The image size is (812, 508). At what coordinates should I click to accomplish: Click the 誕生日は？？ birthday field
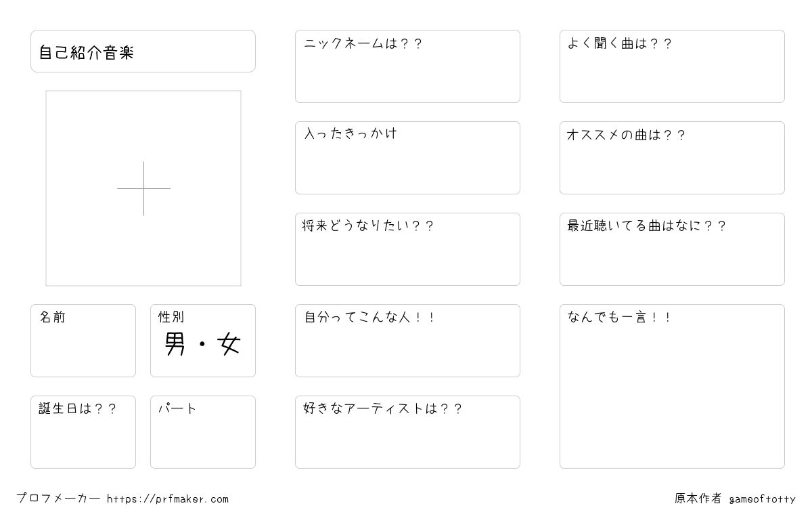click(x=83, y=432)
